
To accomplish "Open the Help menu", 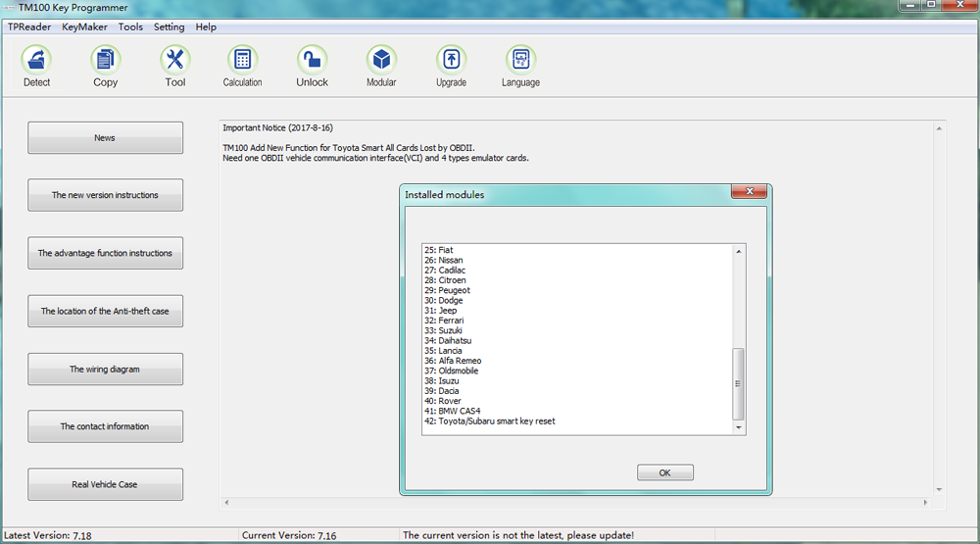I will tap(206, 26).
